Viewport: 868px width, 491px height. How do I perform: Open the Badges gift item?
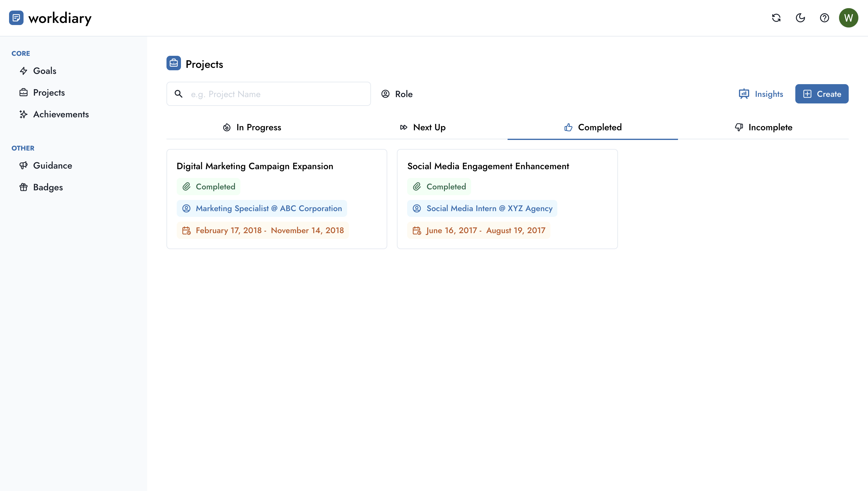click(x=48, y=187)
